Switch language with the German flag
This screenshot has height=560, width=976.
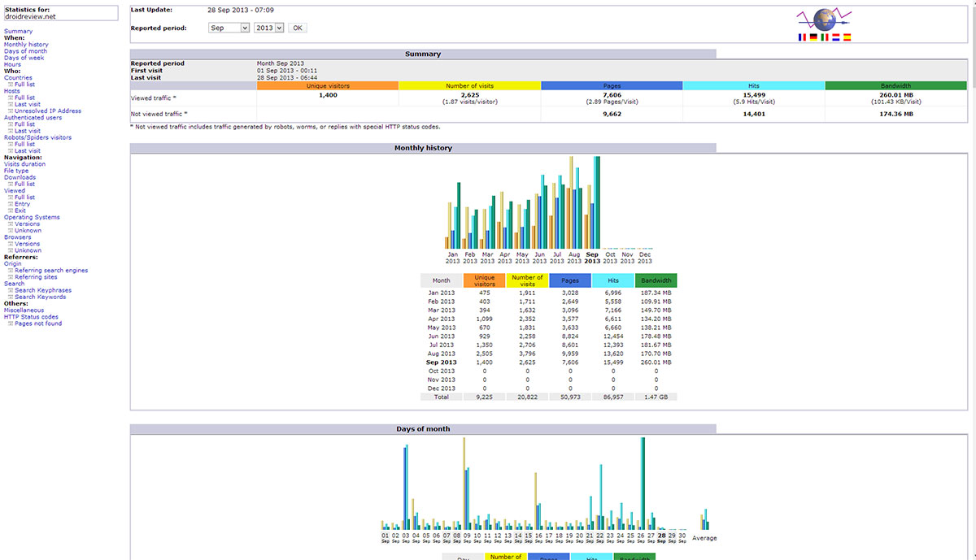pos(814,37)
